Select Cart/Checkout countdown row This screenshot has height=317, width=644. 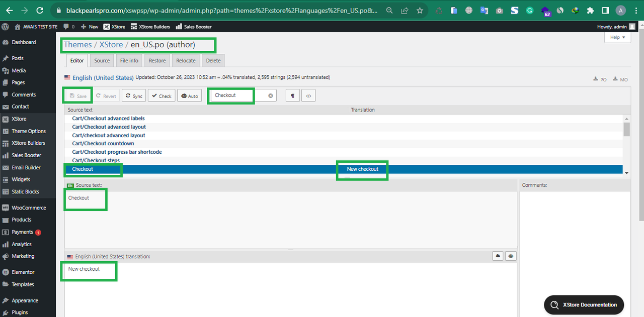344,144
